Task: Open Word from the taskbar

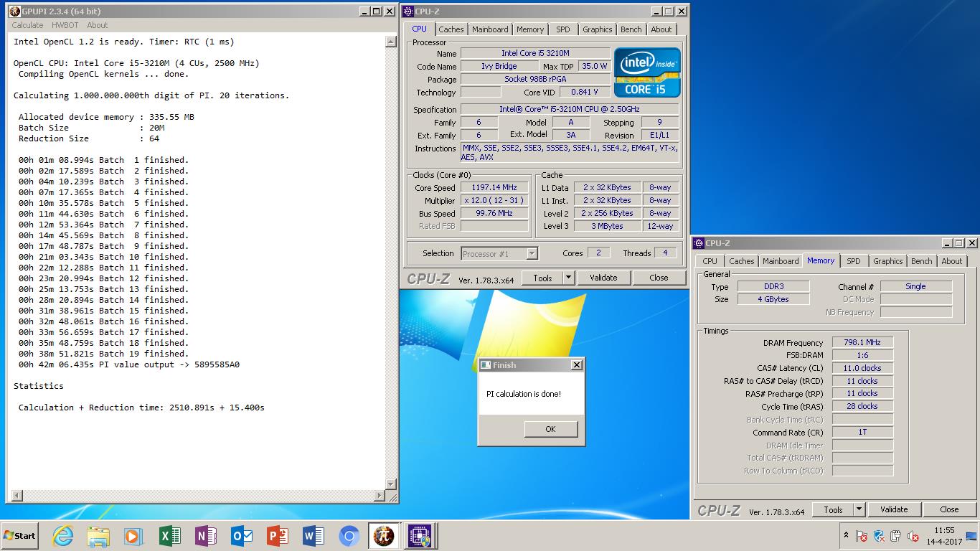Action: click(313, 536)
